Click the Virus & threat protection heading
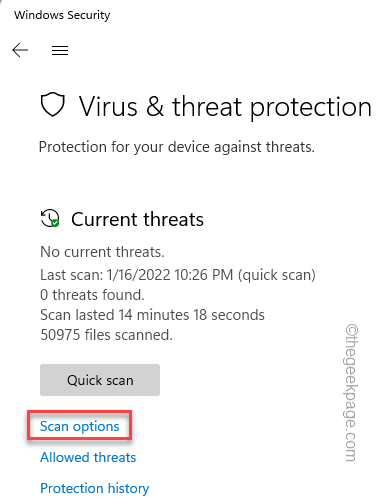388x497 pixels. (x=225, y=107)
